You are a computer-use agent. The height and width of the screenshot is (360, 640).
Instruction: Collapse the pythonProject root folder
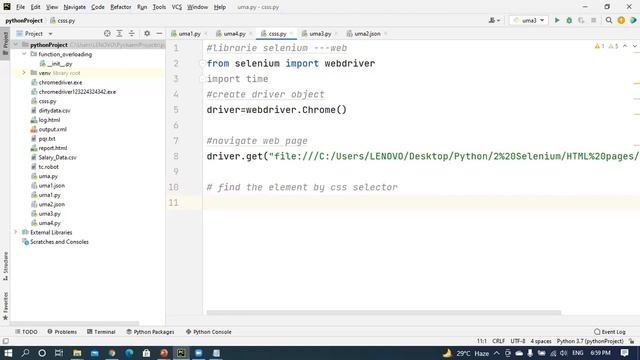click(16, 44)
